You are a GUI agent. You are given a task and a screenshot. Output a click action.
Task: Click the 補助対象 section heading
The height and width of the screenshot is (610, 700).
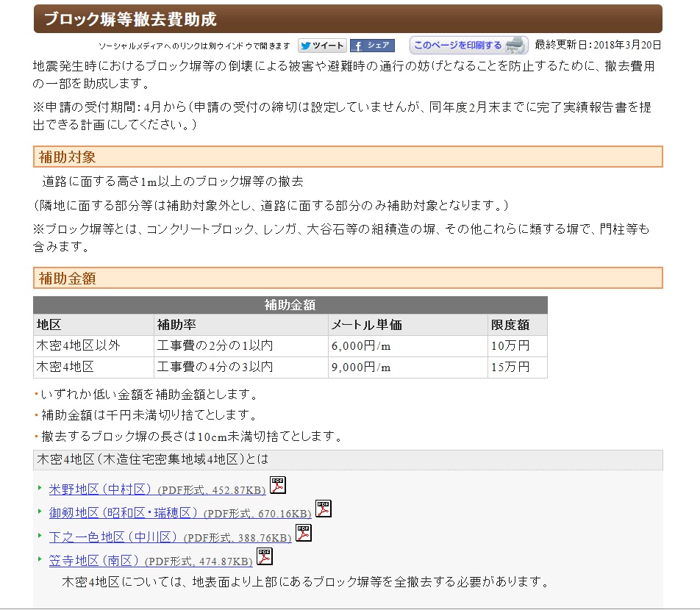(348, 157)
